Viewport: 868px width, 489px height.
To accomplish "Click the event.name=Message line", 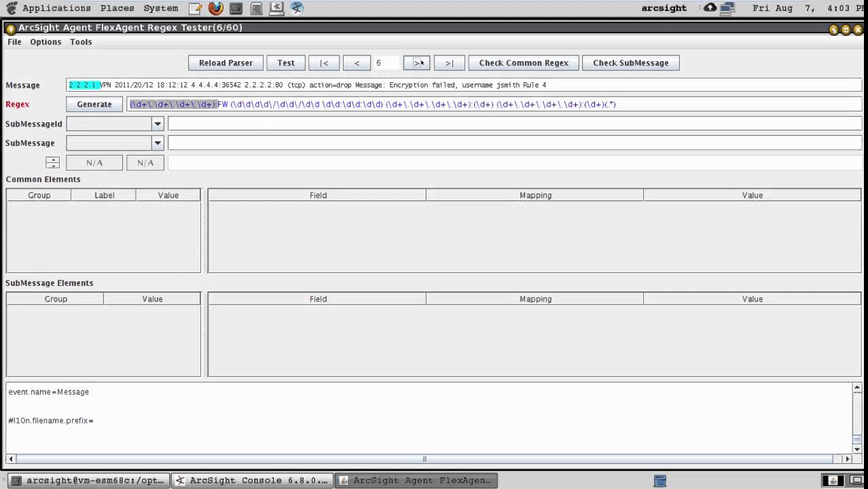I will (x=48, y=392).
